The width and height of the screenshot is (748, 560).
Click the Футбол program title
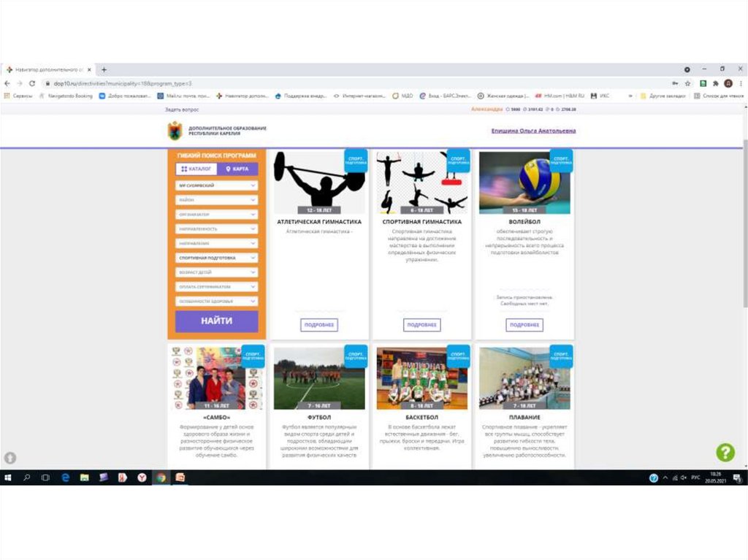coord(319,418)
